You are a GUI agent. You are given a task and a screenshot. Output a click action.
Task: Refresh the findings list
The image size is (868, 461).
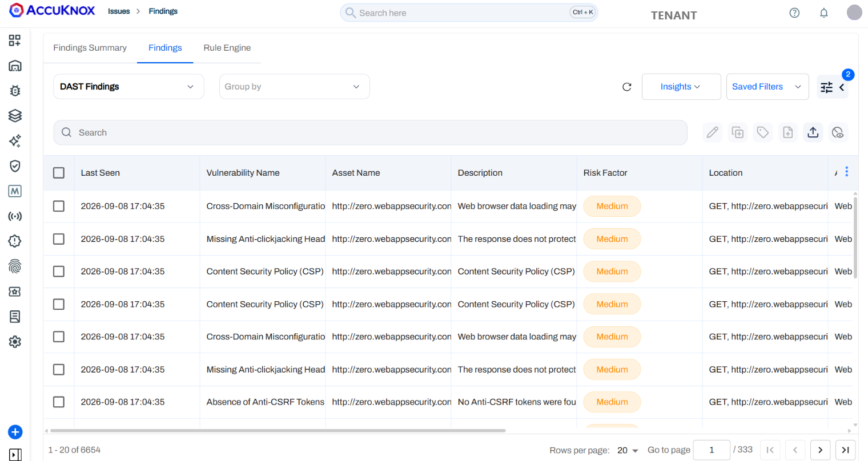(x=626, y=87)
